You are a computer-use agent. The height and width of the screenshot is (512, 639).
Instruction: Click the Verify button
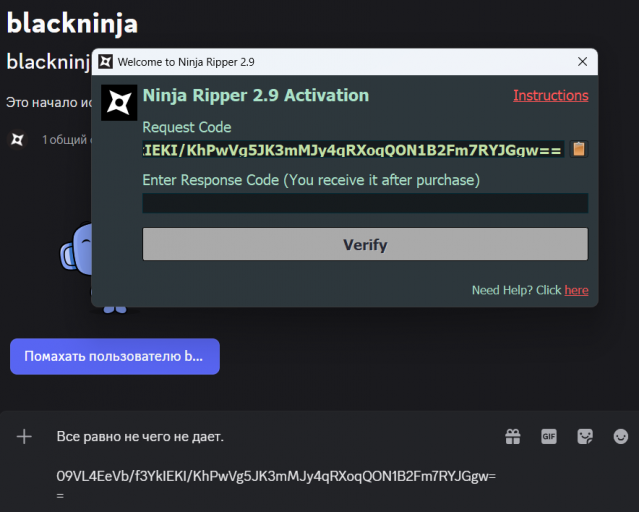(x=365, y=244)
